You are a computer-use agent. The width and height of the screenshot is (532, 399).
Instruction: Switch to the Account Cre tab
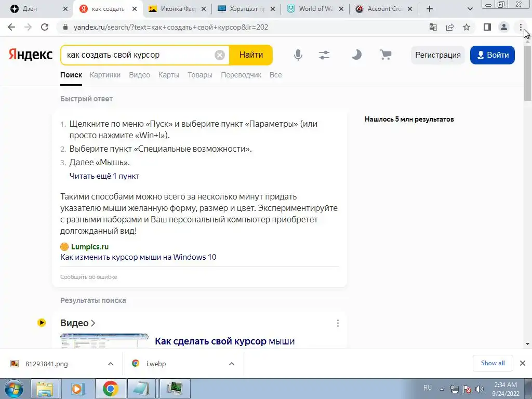point(384,9)
